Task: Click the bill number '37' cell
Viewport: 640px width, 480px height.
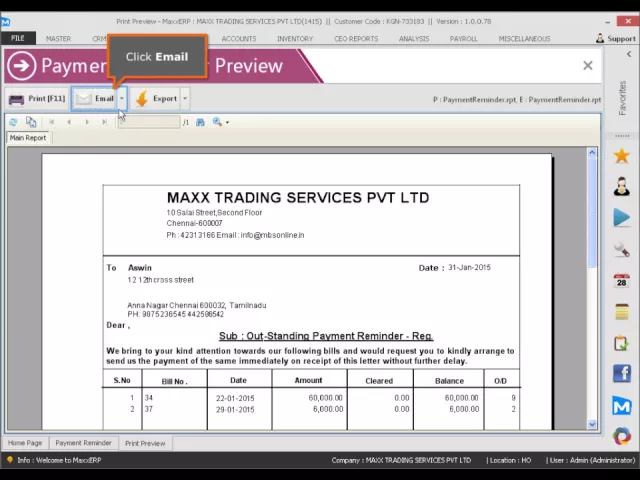Action: [149, 409]
